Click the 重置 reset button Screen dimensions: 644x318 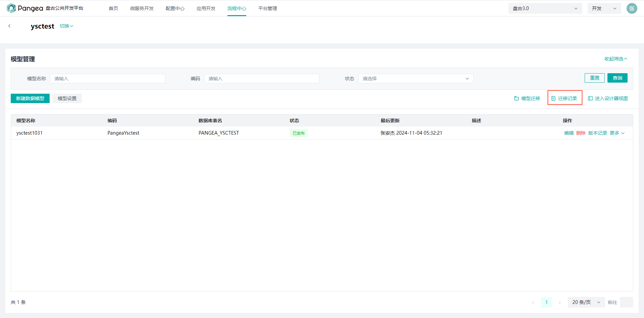594,78
